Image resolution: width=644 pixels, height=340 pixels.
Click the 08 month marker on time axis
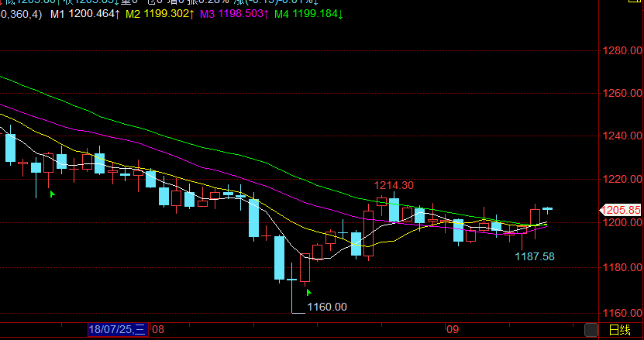[x=158, y=329]
